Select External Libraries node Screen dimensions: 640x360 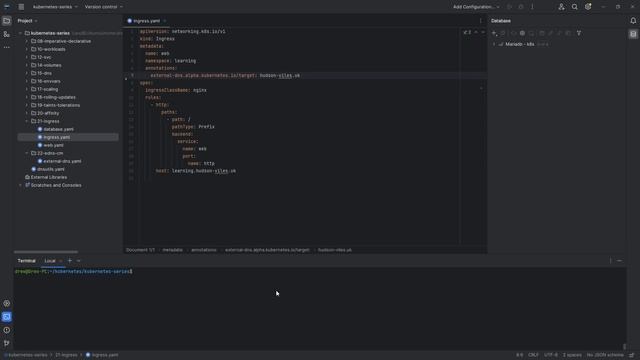(x=49, y=177)
